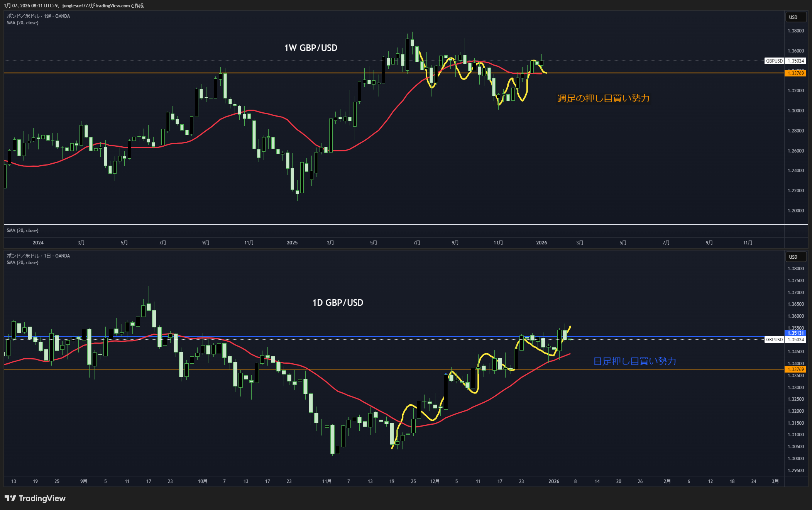Click SMA (20, close) label in lower weekly pane
This screenshot has height=510, width=812.
(x=22, y=230)
